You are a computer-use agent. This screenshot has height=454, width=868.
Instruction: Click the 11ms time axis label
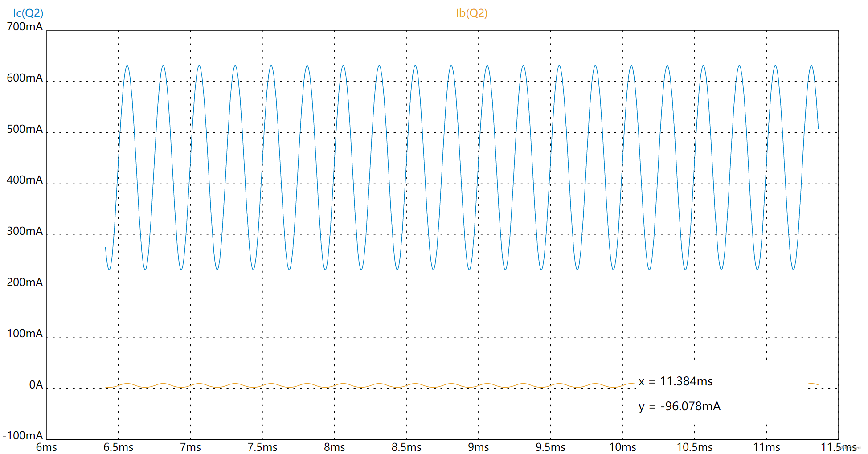[767, 447]
